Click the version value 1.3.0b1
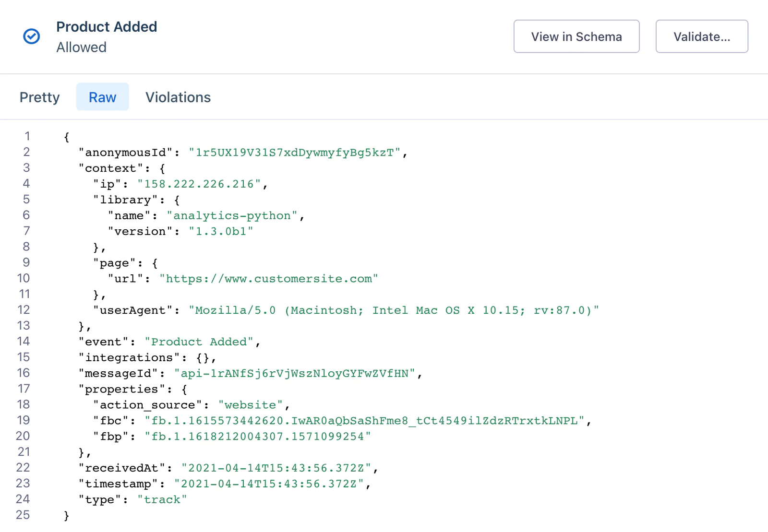 coord(220,231)
